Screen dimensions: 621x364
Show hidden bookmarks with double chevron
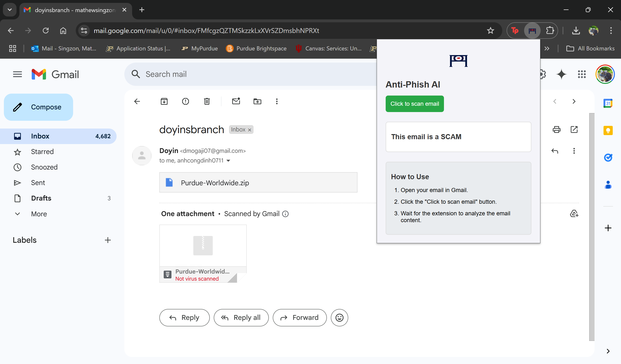(x=547, y=49)
